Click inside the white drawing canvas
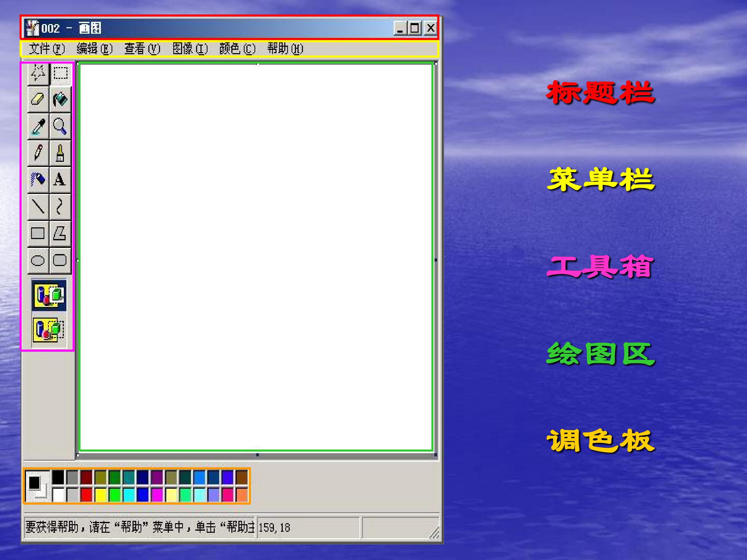 point(256,257)
